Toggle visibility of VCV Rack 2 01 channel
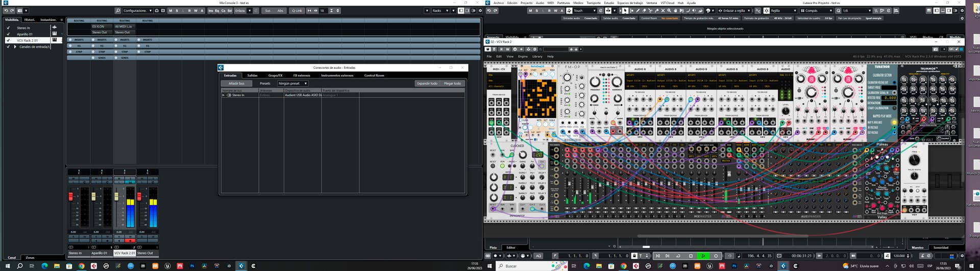Viewport: 980px width, 271px height. pos(8,40)
